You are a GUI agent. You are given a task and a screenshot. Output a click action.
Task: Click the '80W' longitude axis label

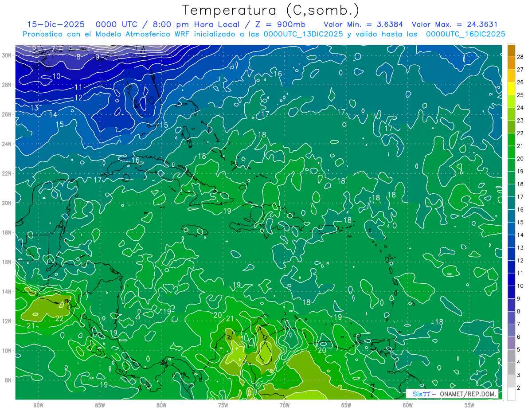162,406
